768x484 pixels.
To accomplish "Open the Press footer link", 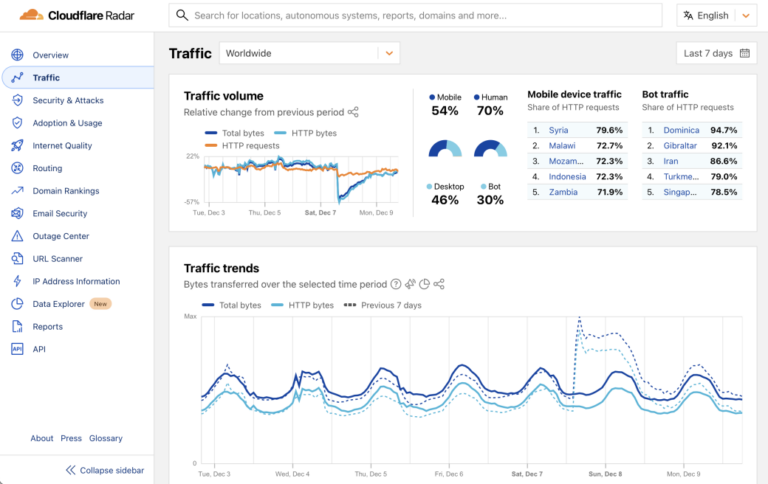I will point(71,438).
